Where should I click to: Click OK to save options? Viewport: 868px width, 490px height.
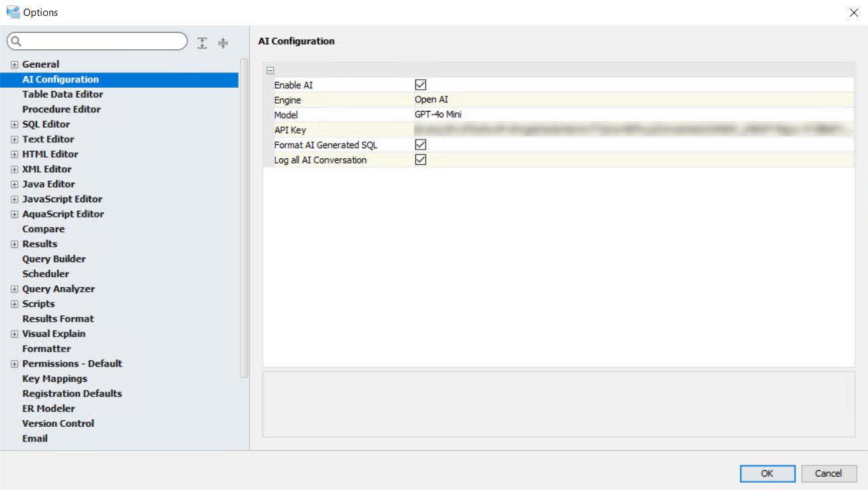click(768, 473)
